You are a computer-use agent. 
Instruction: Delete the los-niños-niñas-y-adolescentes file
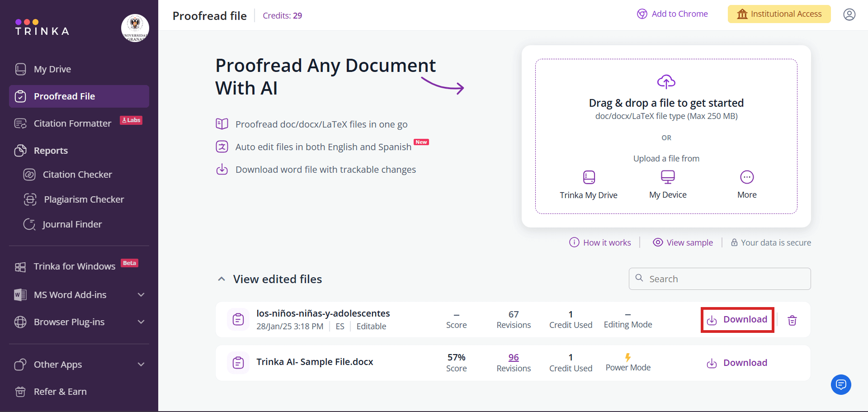click(x=792, y=320)
